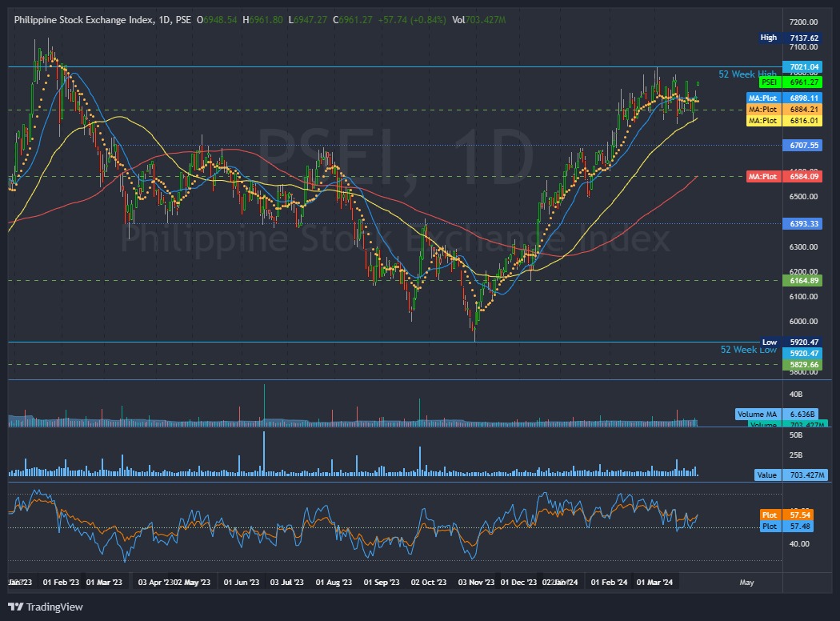Click the green 6164.89 dashed level label

802,281
